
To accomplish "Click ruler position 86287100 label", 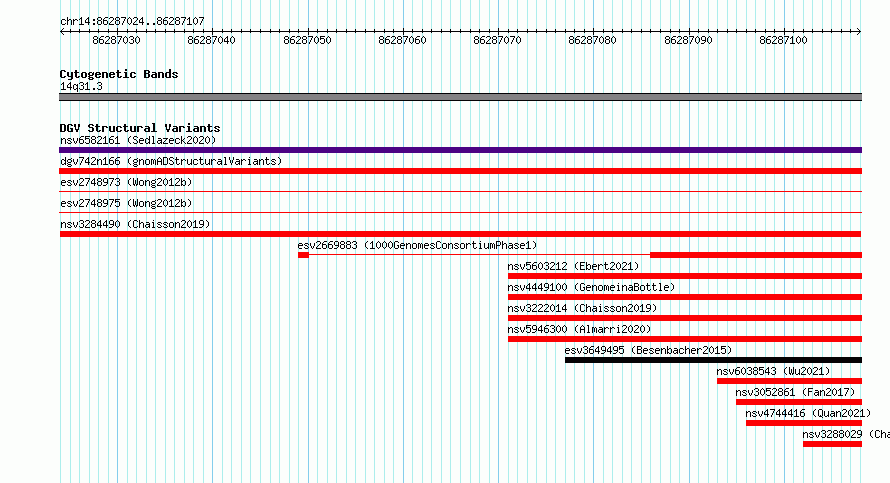I will point(783,40).
